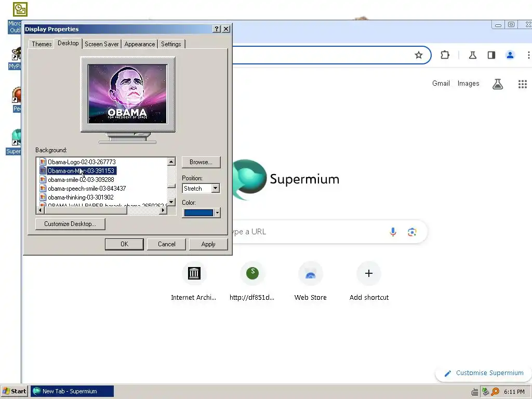Open the profile avatar icon in Supermium

click(510, 55)
